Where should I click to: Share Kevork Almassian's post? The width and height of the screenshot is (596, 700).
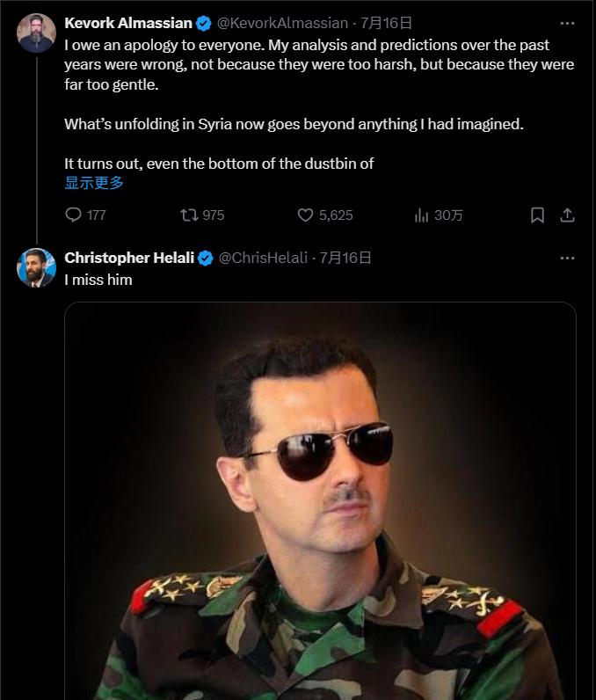(567, 215)
